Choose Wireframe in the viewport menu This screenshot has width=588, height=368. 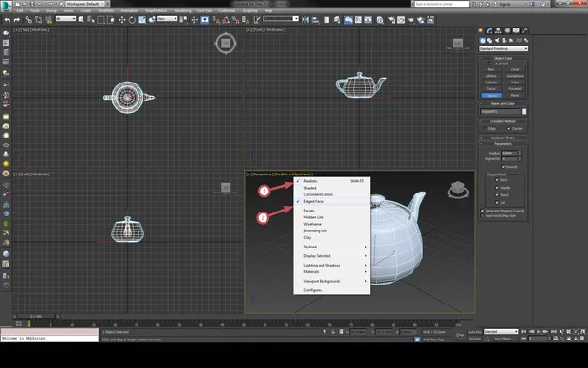point(312,224)
